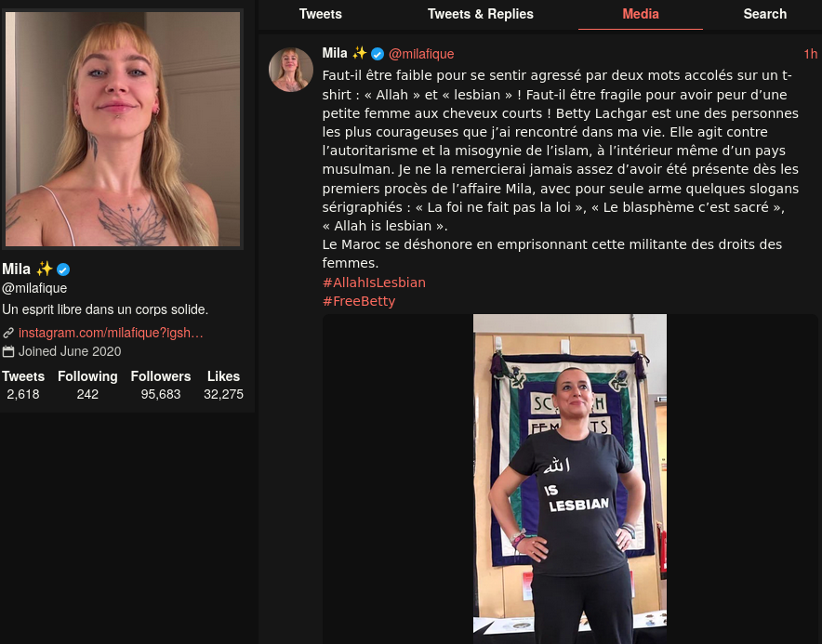Click the verified badge in the tweet header
Viewport: 822px width, 644px height.
pyautogui.click(x=378, y=54)
